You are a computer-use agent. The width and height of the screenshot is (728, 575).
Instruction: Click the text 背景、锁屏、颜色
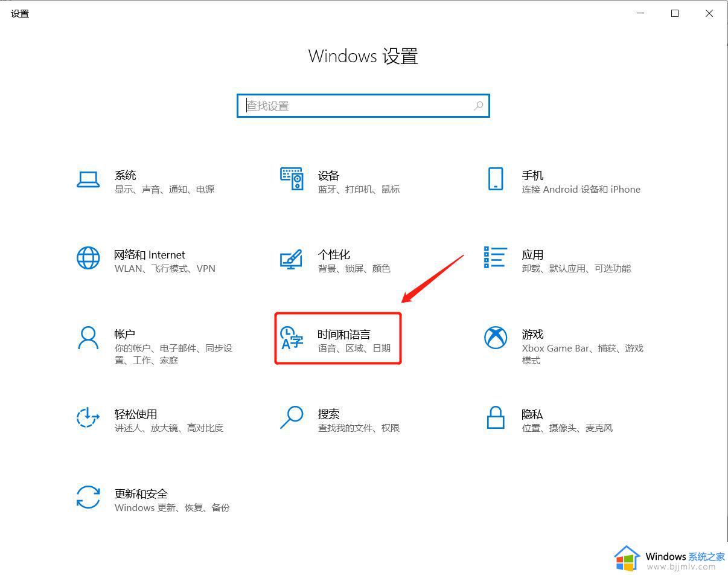pyautogui.click(x=354, y=268)
